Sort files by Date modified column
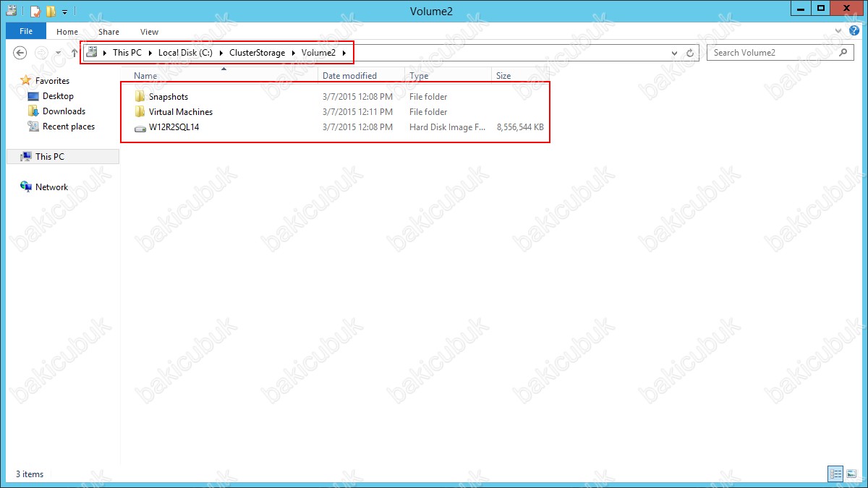 click(349, 75)
